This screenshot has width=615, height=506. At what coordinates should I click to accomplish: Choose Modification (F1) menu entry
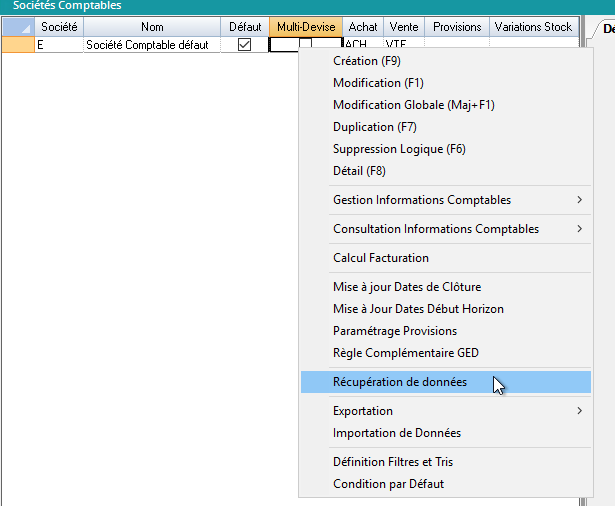[x=378, y=83]
